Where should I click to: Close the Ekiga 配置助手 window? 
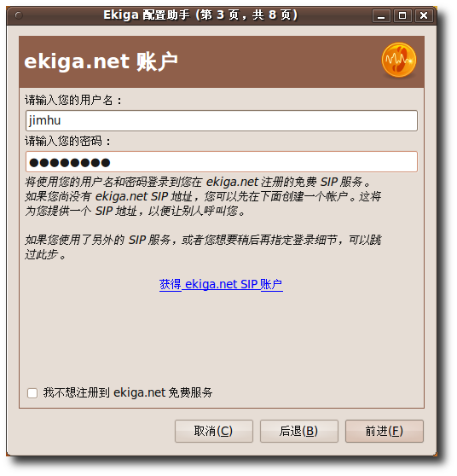coord(424,15)
